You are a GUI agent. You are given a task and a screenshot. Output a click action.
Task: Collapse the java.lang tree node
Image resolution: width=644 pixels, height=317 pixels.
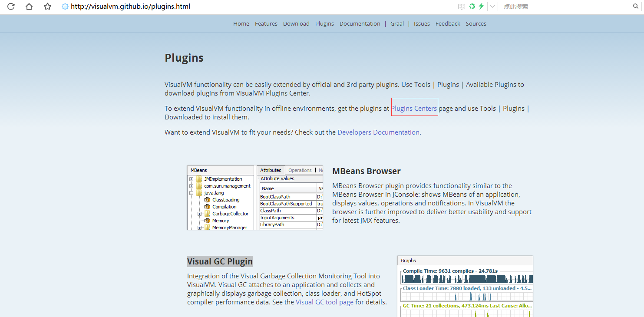(x=191, y=193)
